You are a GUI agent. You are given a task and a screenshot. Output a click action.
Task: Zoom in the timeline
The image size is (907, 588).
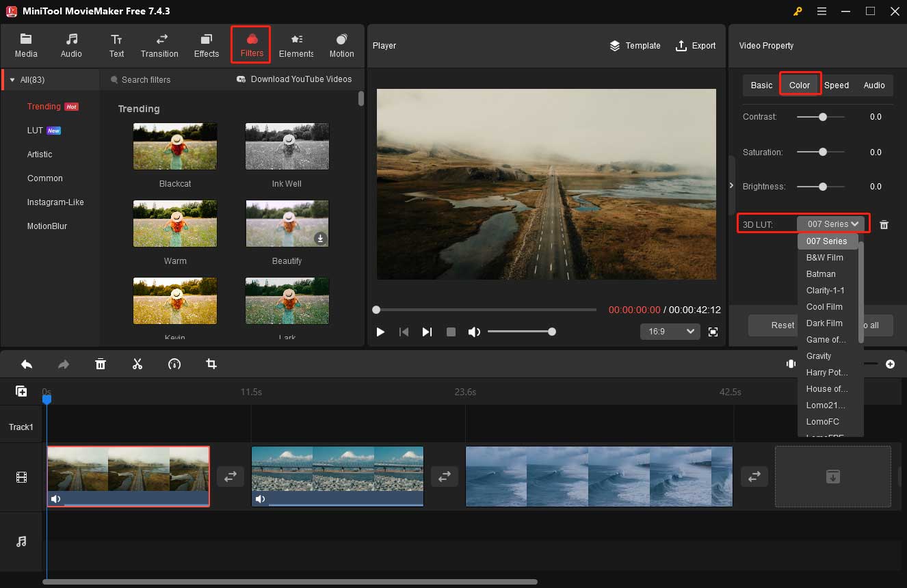tap(890, 364)
